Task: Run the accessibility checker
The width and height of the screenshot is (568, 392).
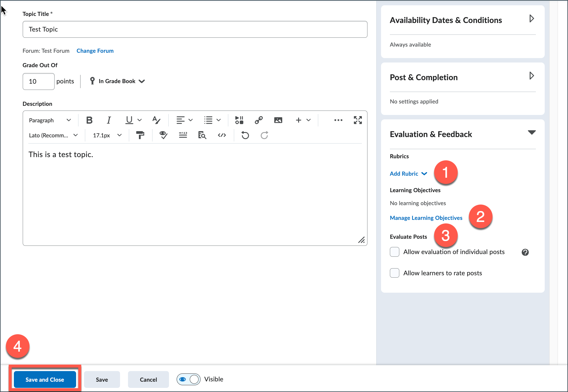Action: [163, 135]
